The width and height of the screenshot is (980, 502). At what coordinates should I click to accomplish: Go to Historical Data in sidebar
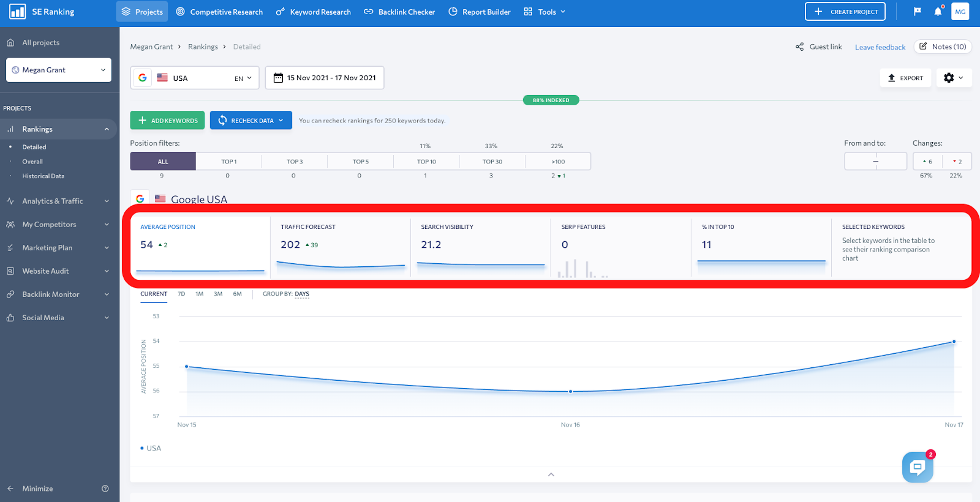coord(43,176)
